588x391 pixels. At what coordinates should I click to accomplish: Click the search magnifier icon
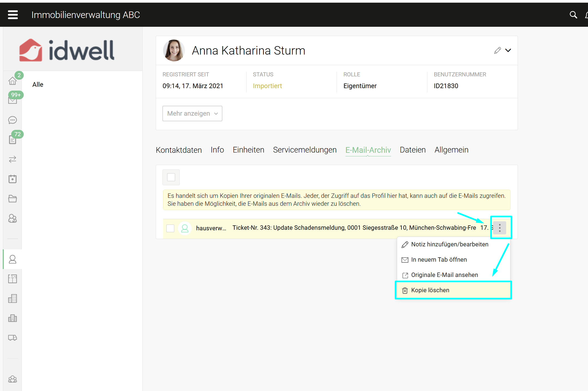(573, 15)
